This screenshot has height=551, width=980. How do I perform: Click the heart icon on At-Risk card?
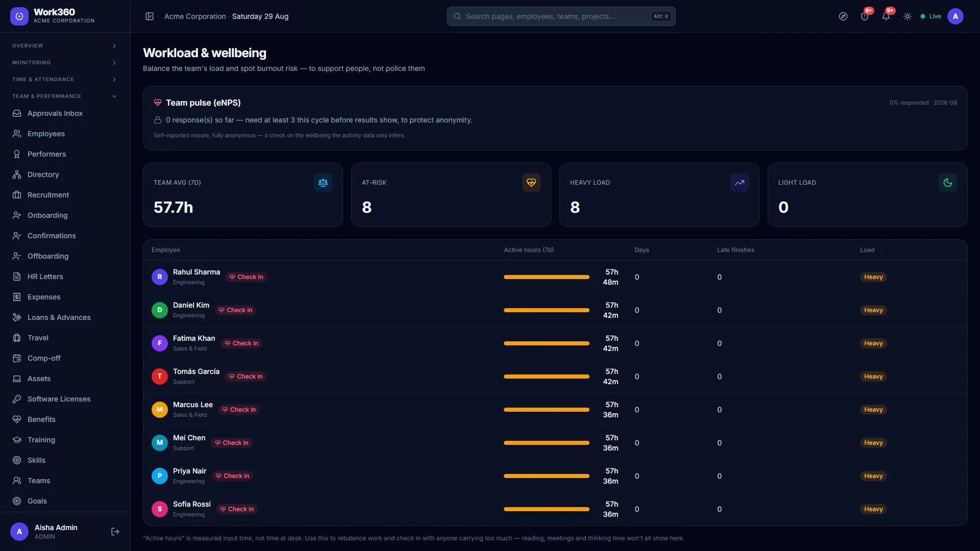tap(531, 183)
